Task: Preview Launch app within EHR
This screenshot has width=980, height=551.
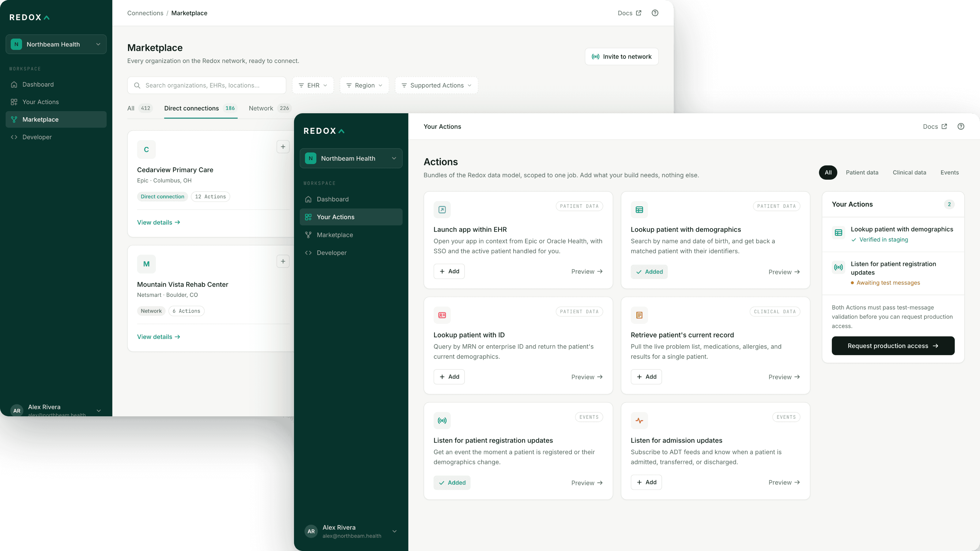Action: pos(587,272)
